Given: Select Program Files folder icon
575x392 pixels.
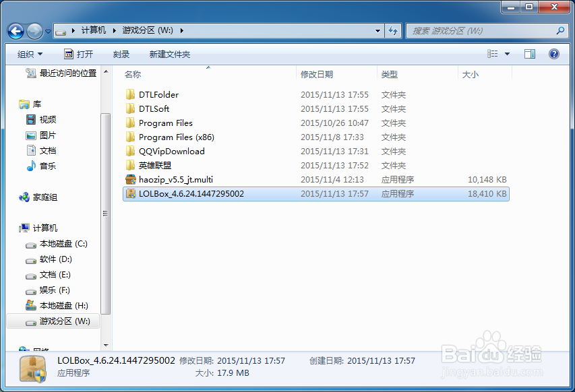Looking at the screenshot, I should (130, 123).
